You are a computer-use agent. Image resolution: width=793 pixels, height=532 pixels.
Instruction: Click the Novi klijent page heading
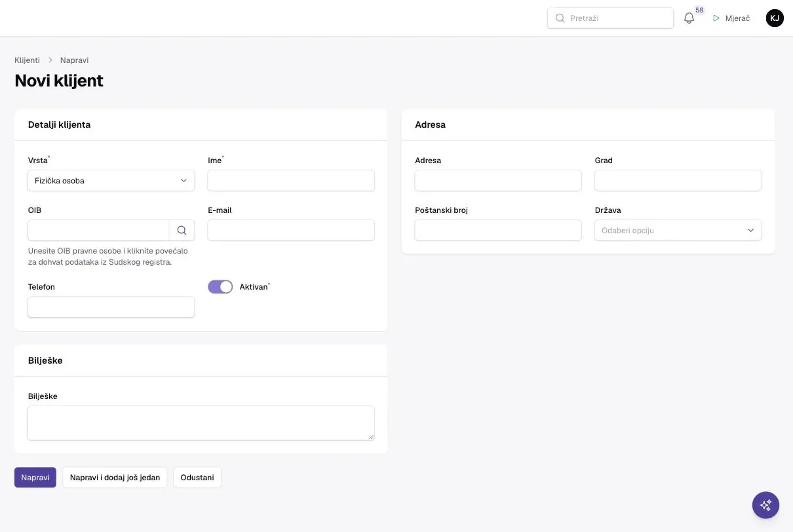[59, 81]
